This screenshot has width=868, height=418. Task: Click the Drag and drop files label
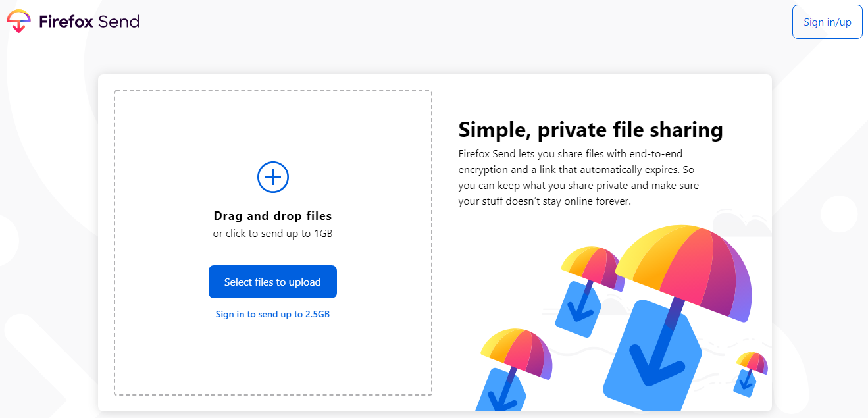point(272,216)
